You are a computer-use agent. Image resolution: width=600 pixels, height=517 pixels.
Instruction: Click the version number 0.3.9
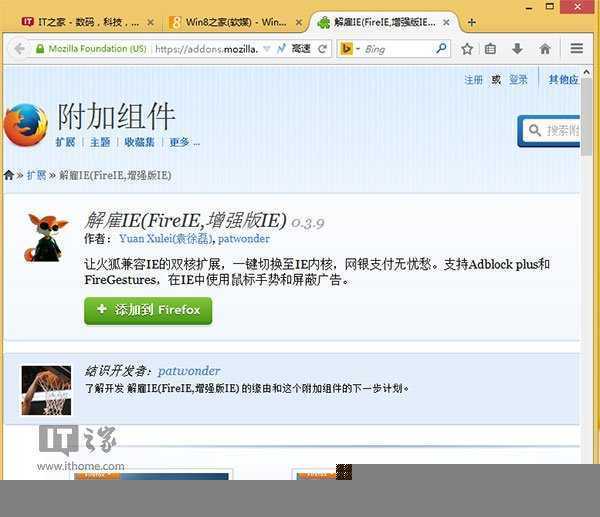click(308, 223)
